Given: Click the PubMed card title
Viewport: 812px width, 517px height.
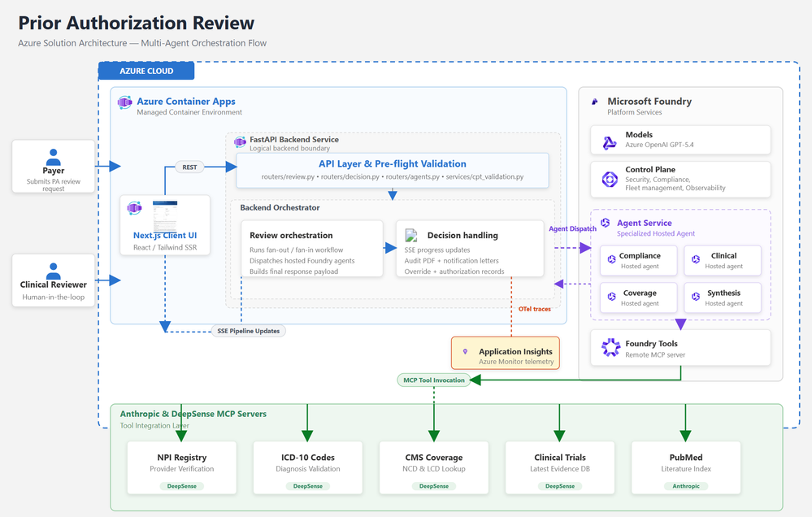Looking at the screenshot, I should coord(686,458).
